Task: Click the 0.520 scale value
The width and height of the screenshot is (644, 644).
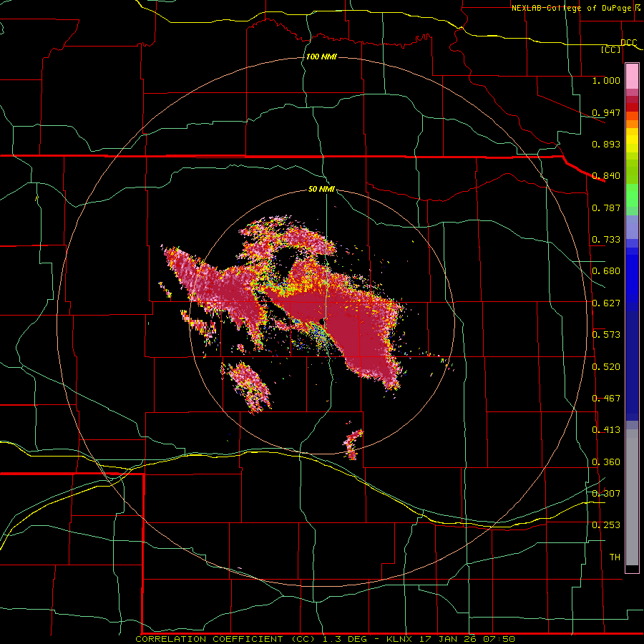Action: pyautogui.click(x=606, y=367)
